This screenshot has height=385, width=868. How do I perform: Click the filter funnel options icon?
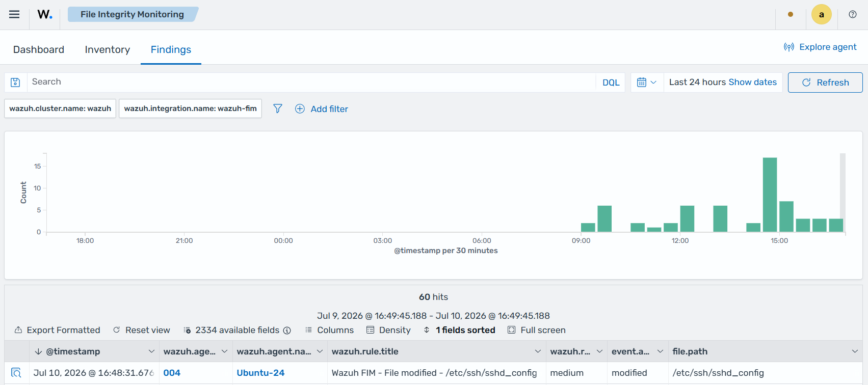tap(278, 108)
